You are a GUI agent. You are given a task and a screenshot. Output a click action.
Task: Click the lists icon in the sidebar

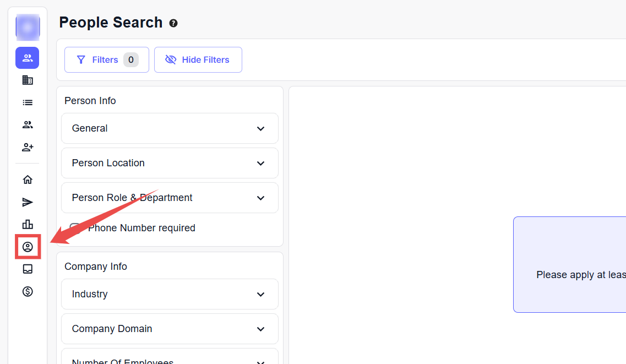pos(28,102)
